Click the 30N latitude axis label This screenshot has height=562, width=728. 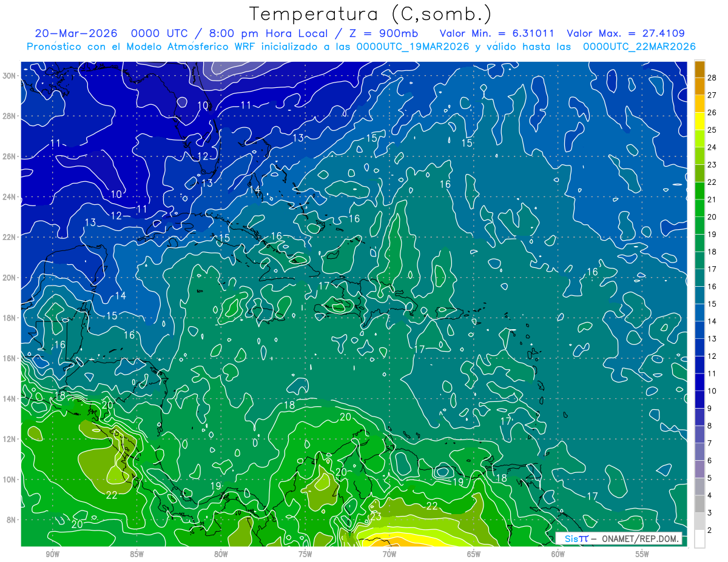click(9, 76)
